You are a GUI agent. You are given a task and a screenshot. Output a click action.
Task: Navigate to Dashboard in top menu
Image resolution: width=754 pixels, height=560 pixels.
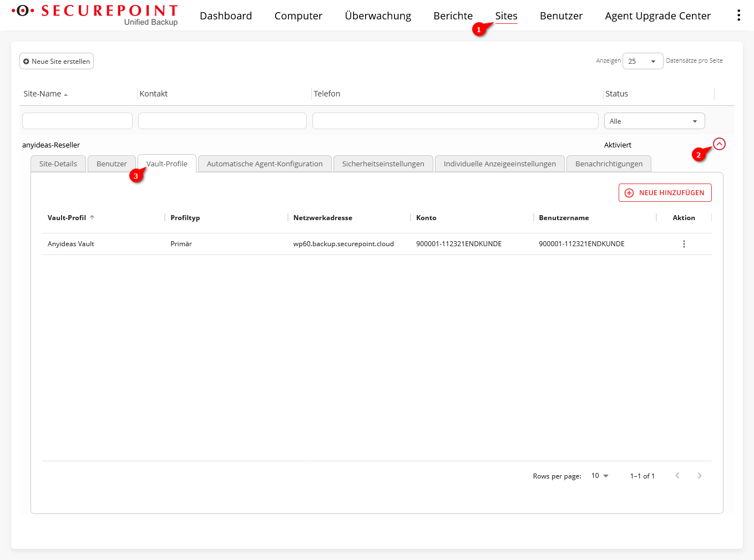coord(226,16)
